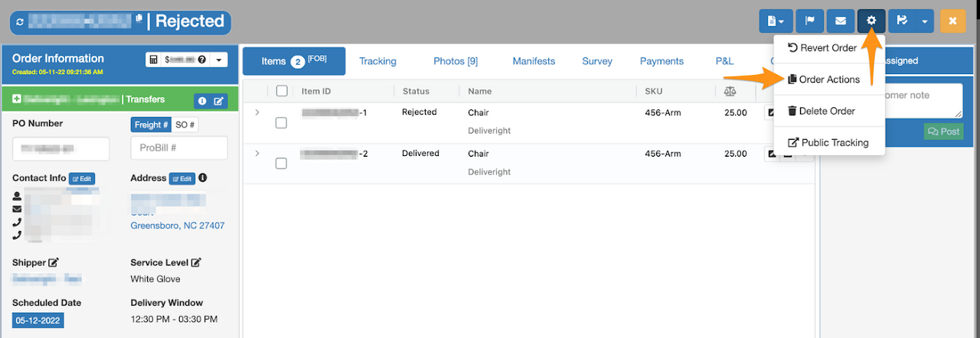Click the flag-check status button
Screen dimensions: 980x338
click(x=902, y=21)
